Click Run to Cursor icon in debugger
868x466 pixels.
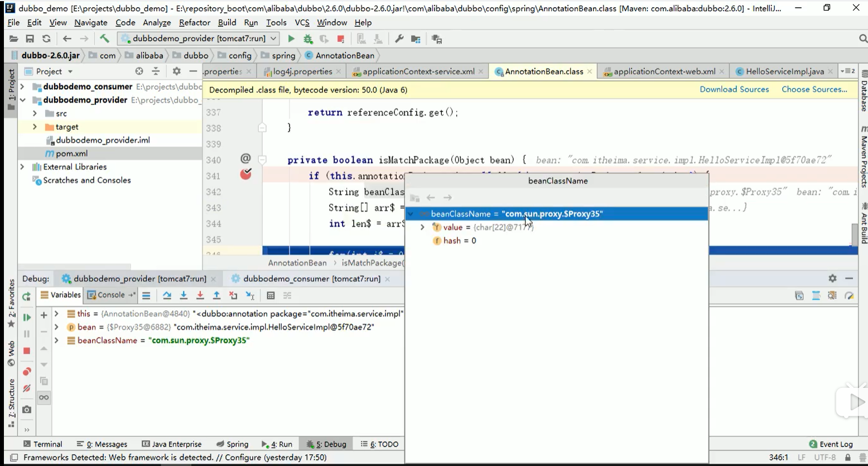point(250,295)
